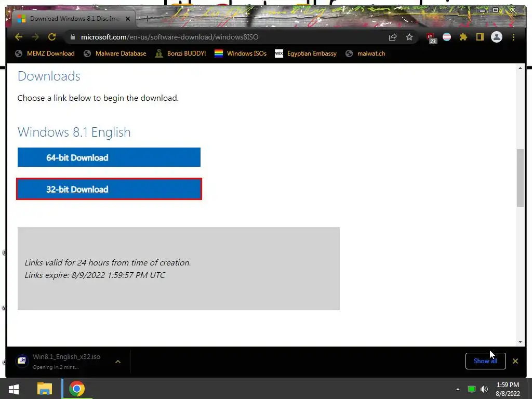
Task: Open the profile avatar menu
Action: [x=497, y=37]
